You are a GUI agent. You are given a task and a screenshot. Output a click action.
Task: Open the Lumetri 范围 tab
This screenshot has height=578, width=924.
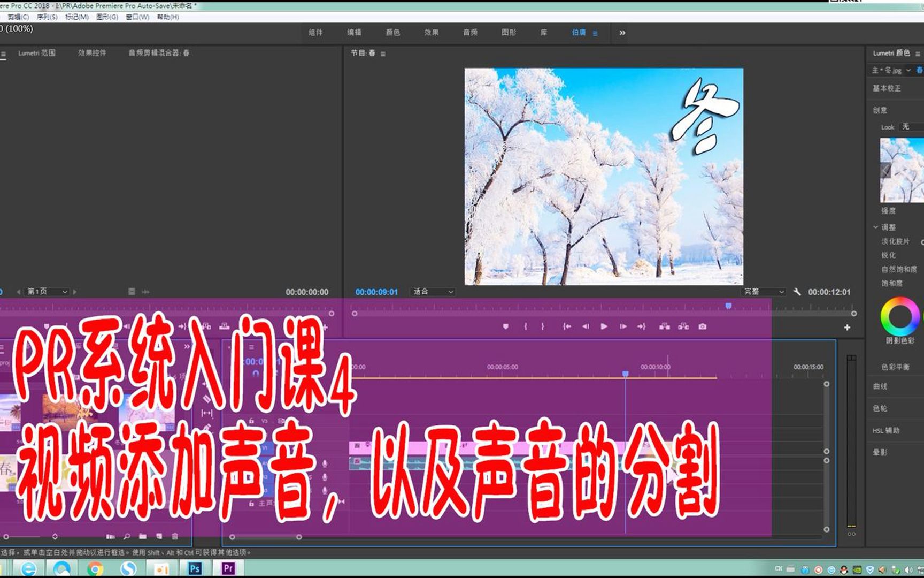pos(36,53)
